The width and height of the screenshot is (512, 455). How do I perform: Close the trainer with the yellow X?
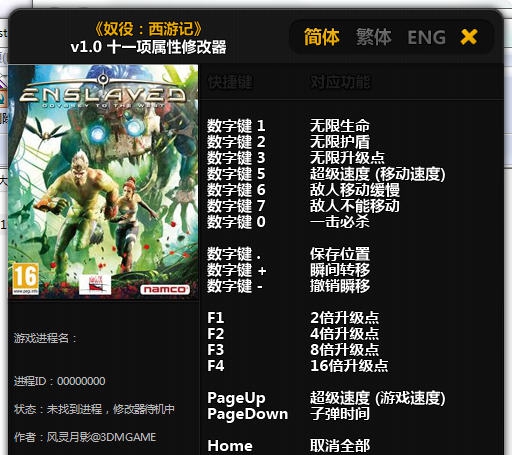[x=469, y=37]
